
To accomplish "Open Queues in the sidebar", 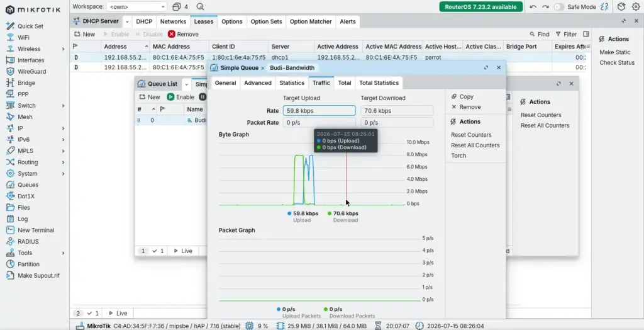I will 28,185.
